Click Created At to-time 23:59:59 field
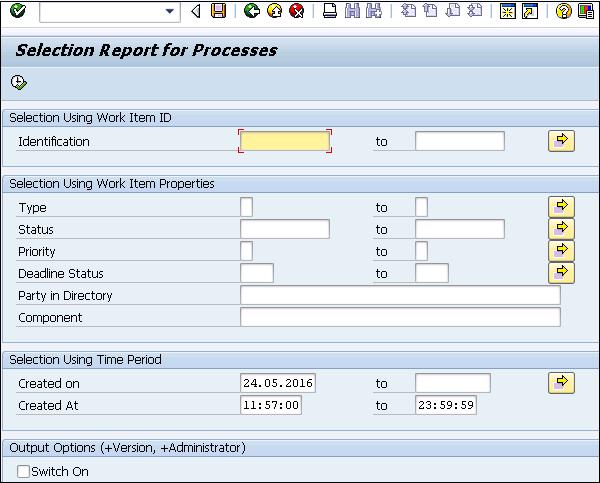 (x=446, y=405)
